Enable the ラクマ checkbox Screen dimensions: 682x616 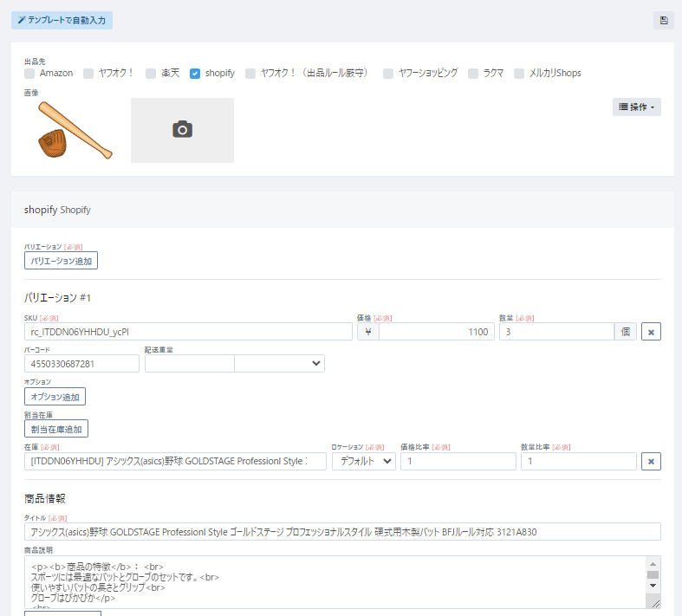point(473,74)
